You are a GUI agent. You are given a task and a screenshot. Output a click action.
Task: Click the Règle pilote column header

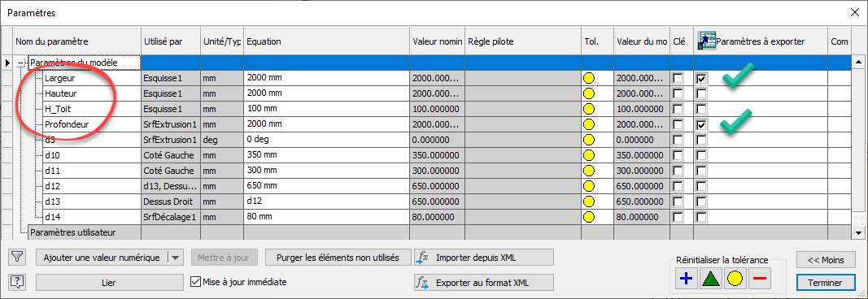522,41
